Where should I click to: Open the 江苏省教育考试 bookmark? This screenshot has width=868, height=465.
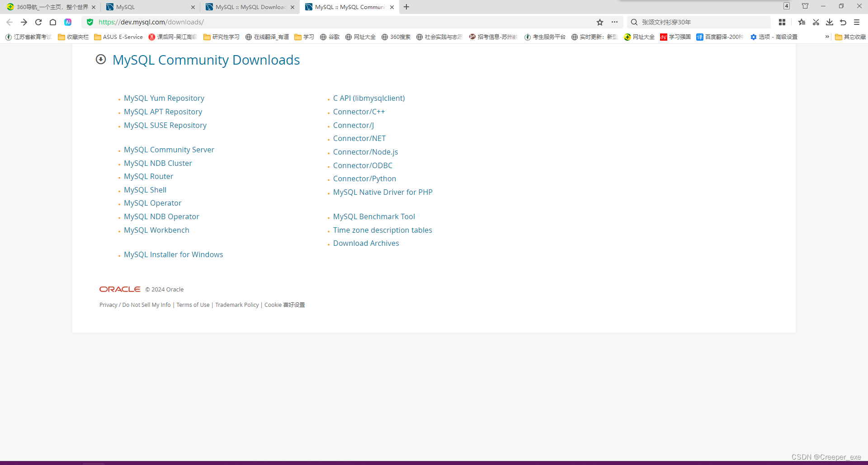28,37
